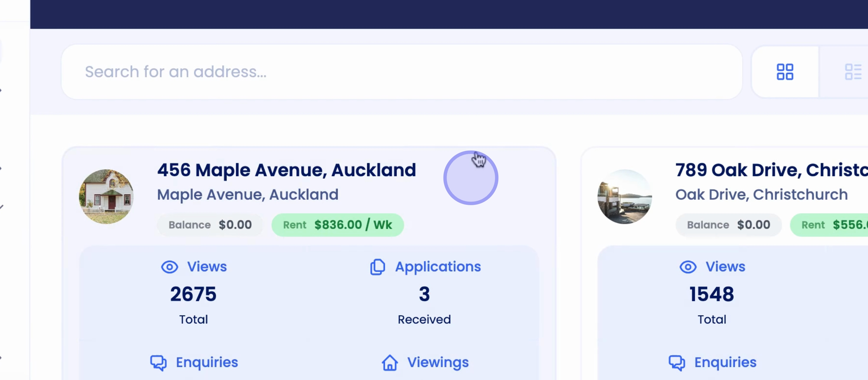This screenshot has width=868, height=380.
Task: Click the Views eye icon on Oak Drive card
Action: point(688,267)
